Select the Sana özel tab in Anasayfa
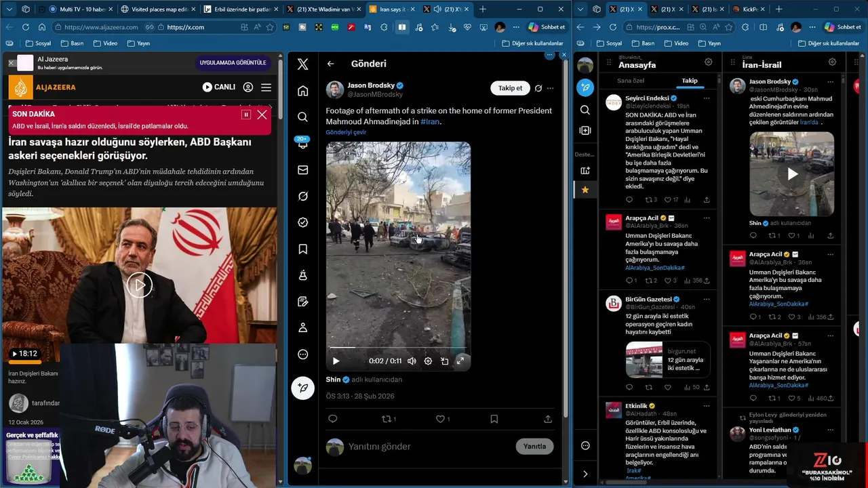 tap(631, 81)
